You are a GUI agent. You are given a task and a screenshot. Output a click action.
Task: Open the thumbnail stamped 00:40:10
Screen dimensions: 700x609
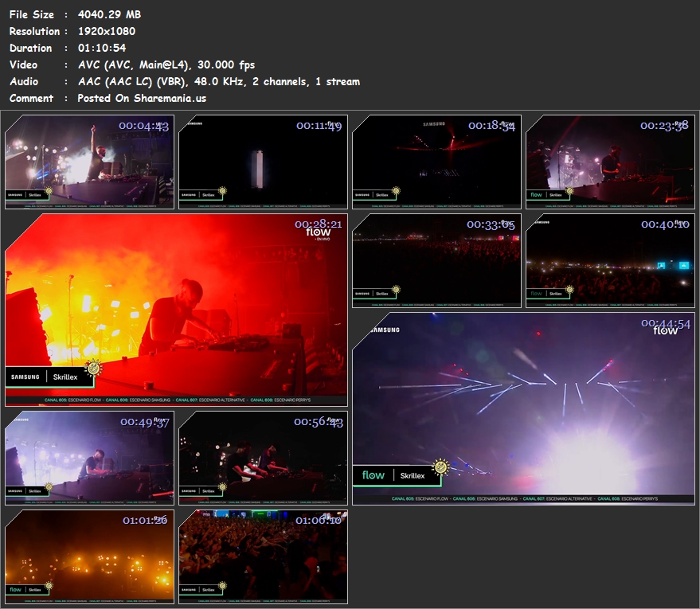click(x=610, y=260)
